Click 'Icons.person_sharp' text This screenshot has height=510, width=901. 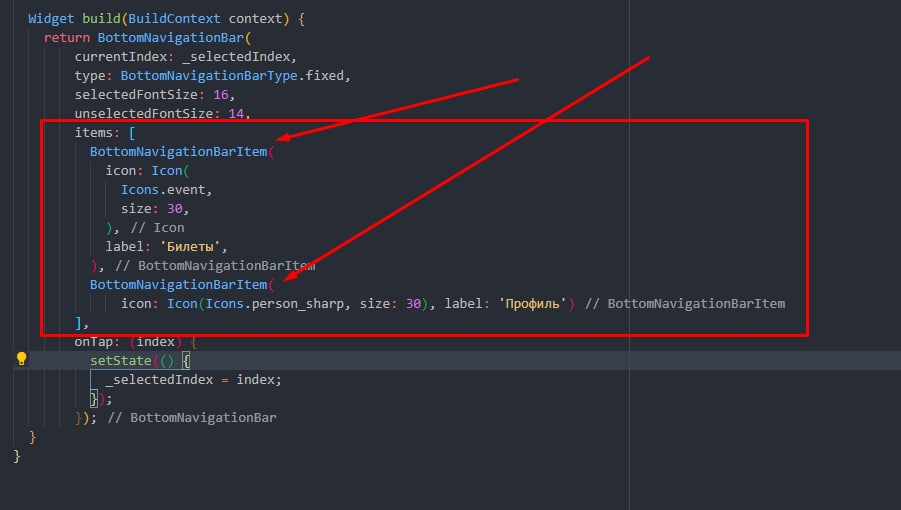pyautogui.click(x=275, y=303)
